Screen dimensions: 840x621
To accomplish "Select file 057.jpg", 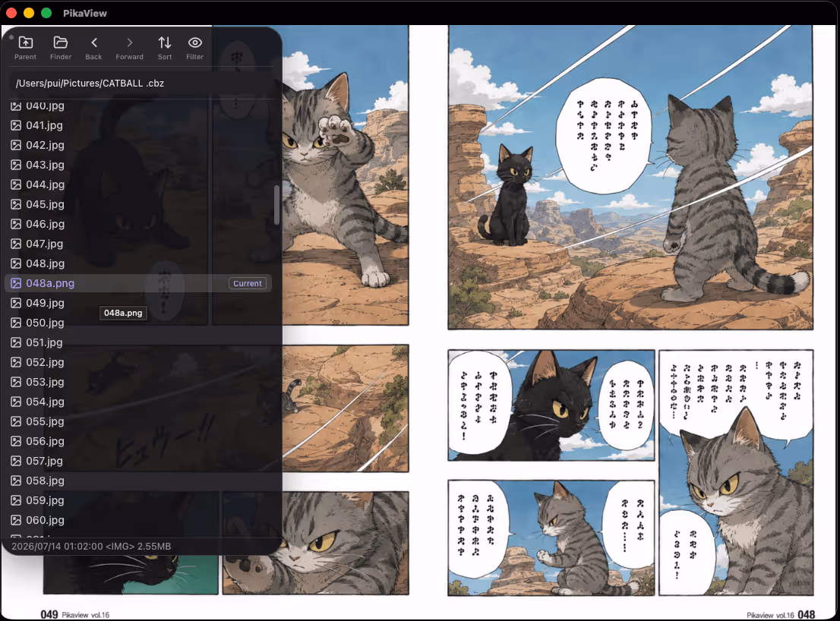I will [x=138, y=461].
